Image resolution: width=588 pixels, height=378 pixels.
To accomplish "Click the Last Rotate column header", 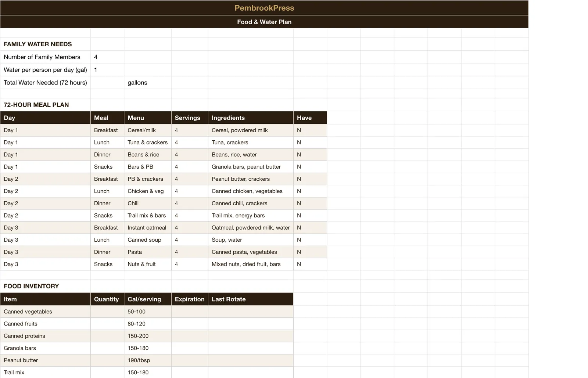I will [x=251, y=299].
